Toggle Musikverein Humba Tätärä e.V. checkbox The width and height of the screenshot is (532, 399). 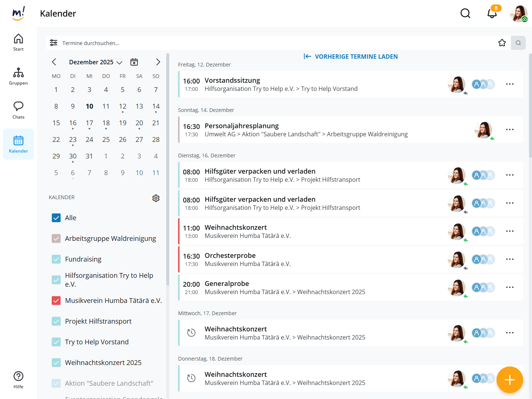pyautogui.click(x=56, y=301)
